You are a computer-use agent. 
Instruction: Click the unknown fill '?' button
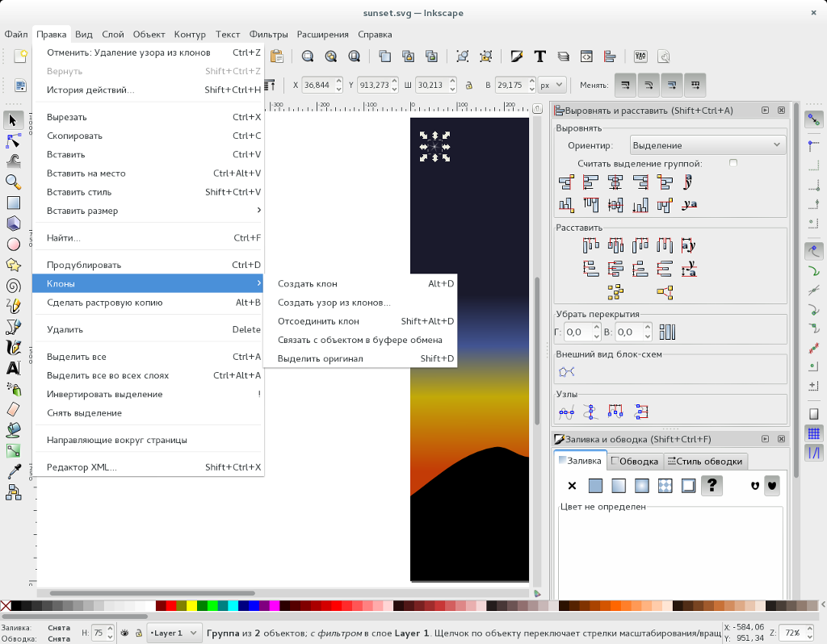pos(710,485)
